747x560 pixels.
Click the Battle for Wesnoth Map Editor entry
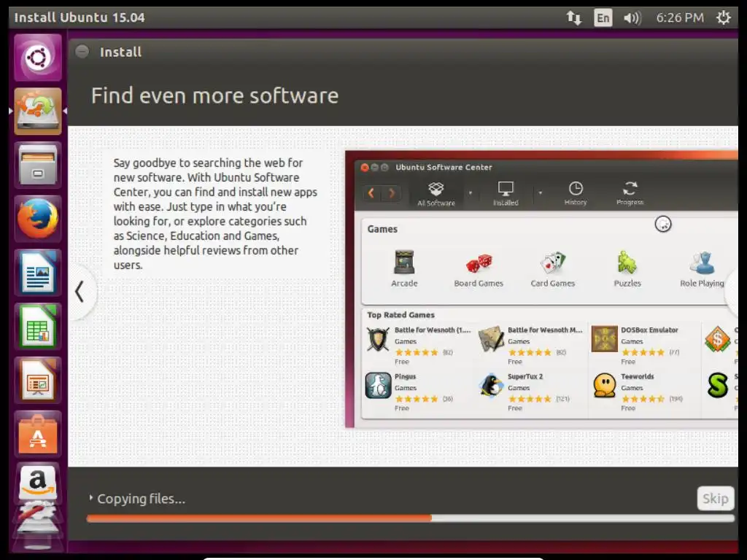coord(532,345)
